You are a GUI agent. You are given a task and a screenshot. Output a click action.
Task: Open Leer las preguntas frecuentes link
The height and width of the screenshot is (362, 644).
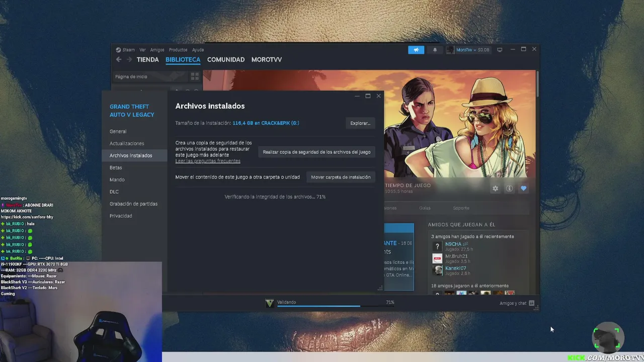pyautogui.click(x=208, y=161)
